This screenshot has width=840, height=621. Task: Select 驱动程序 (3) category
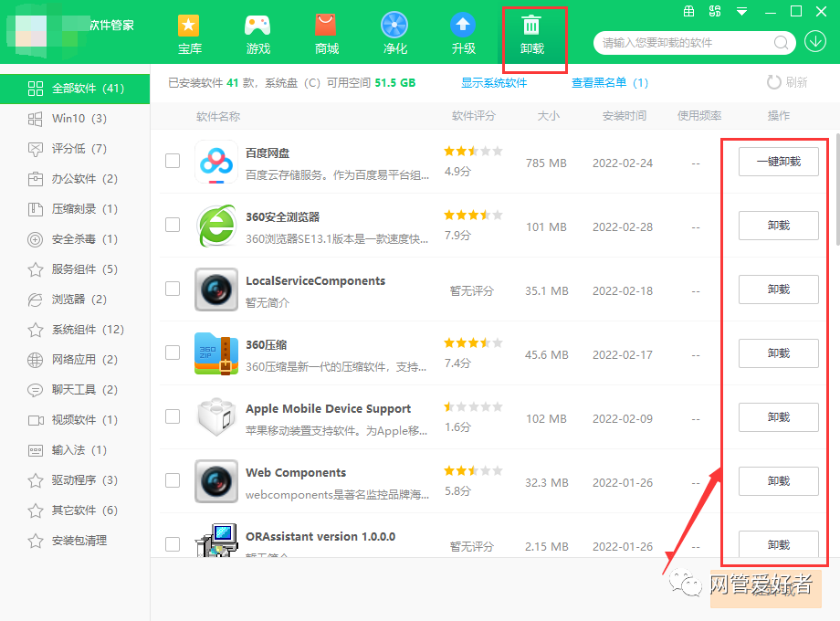(75, 480)
